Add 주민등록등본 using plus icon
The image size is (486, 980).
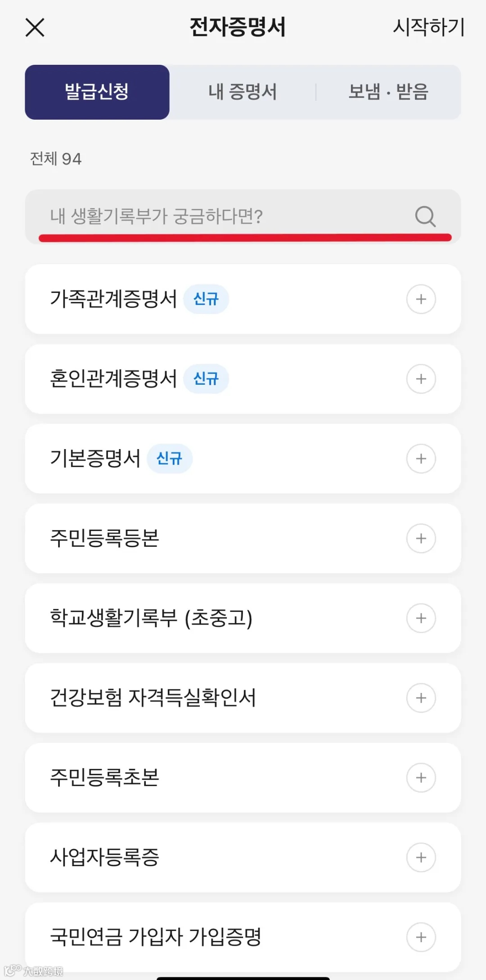pyautogui.click(x=421, y=539)
